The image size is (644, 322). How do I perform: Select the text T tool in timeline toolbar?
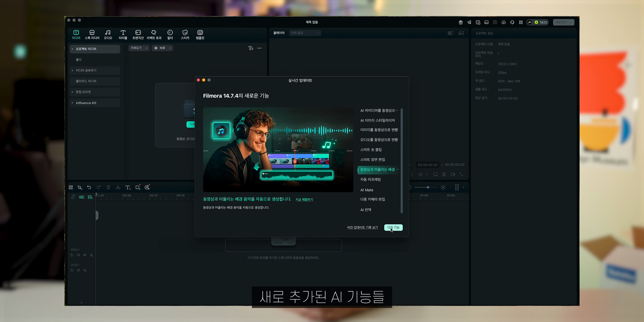coord(128,187)
